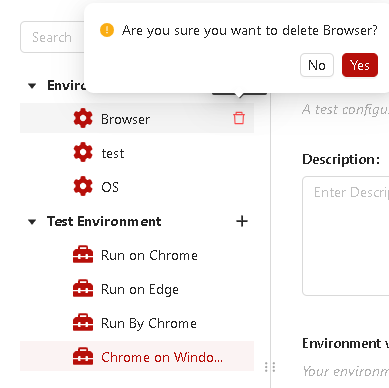Click the gear icon next to OS
Screen dimensions: 389x388
[83, 186]
